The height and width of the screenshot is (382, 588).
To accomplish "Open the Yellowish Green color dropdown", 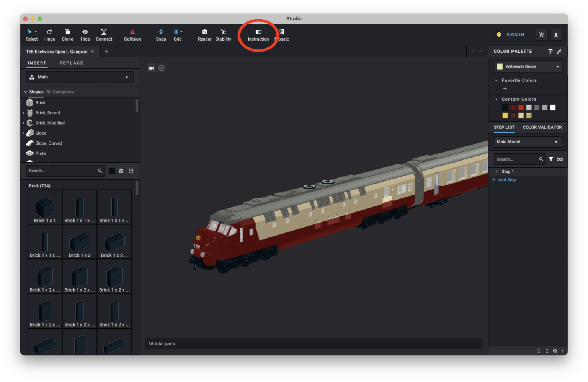I will pyautogui.click(x=528, y=67).
